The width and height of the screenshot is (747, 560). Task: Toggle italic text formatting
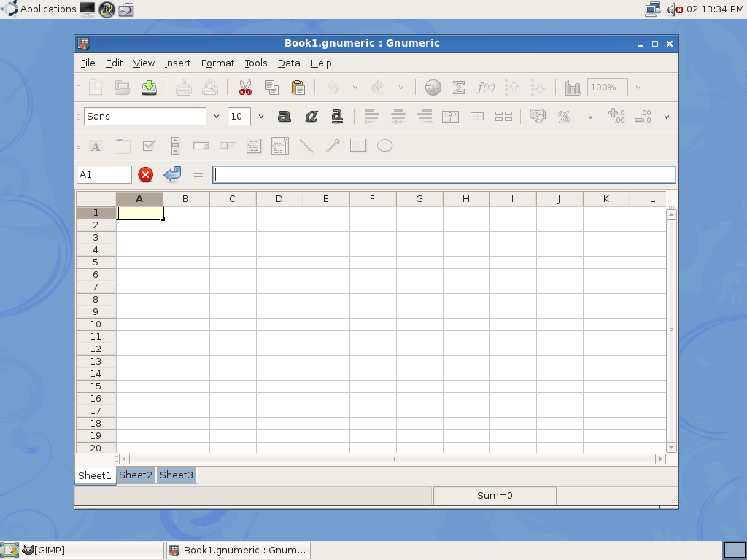pyautogui.click(x=311, y=117)
